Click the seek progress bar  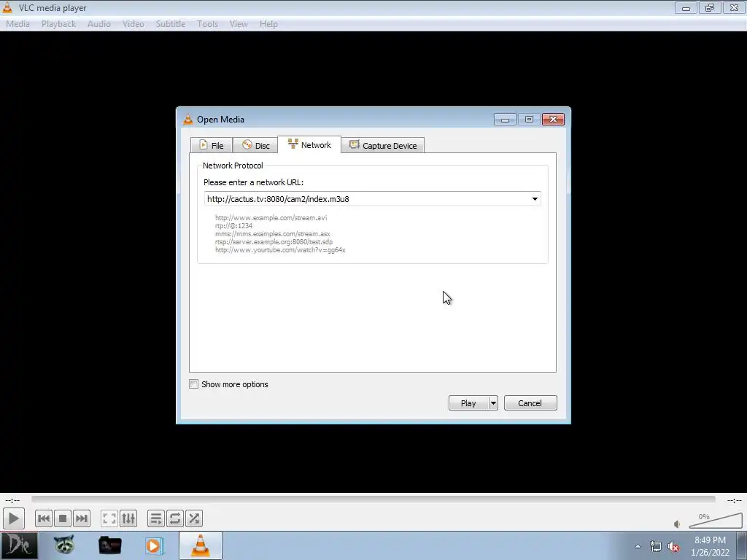(373, 499)
